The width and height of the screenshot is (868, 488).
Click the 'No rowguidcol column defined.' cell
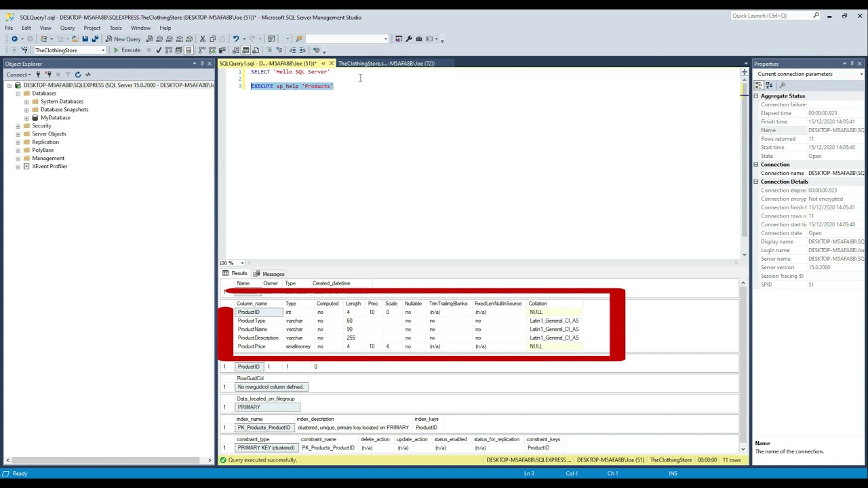point(271,387)
